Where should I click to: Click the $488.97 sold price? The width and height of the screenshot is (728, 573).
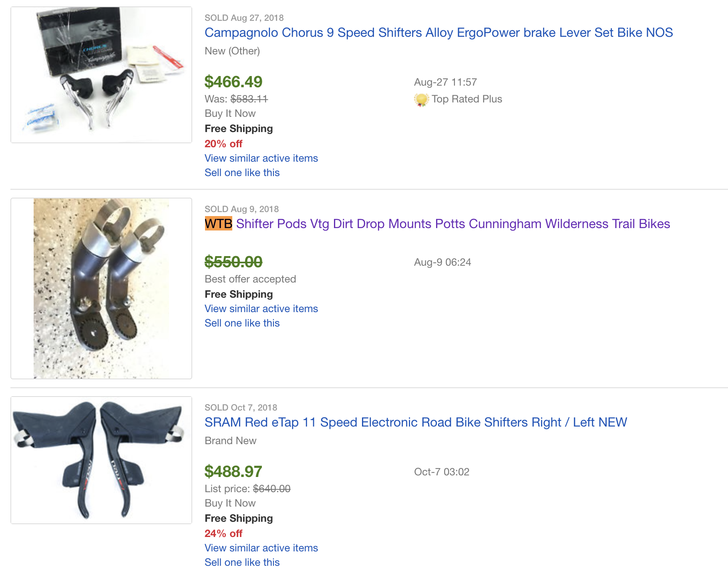pyautogui.click(x=233, y=472)
